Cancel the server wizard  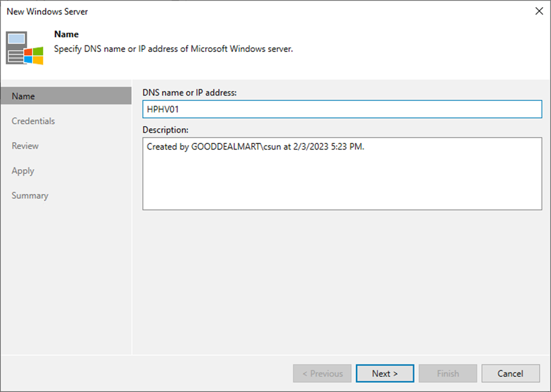click(510, 373)
